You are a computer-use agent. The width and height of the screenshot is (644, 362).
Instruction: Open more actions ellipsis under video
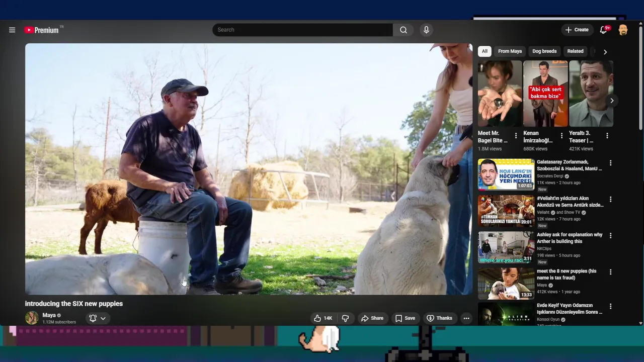pos(466,318)
